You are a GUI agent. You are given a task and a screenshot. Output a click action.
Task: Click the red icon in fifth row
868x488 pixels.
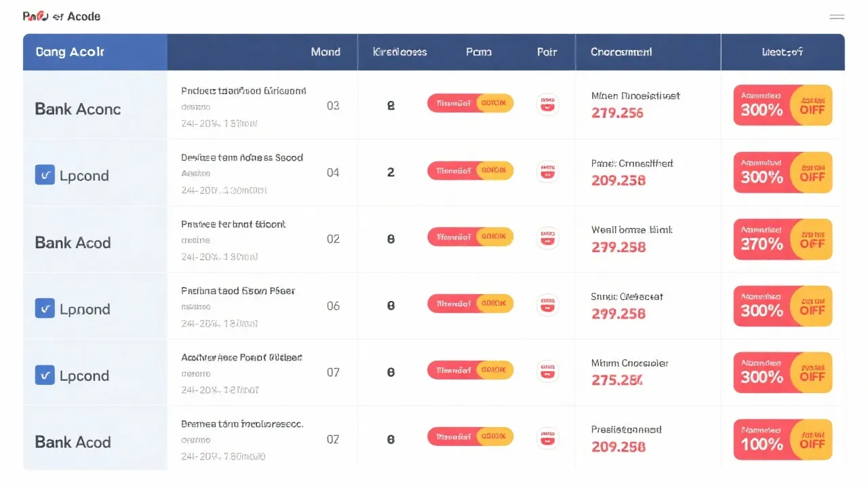[x=547, y=371]
